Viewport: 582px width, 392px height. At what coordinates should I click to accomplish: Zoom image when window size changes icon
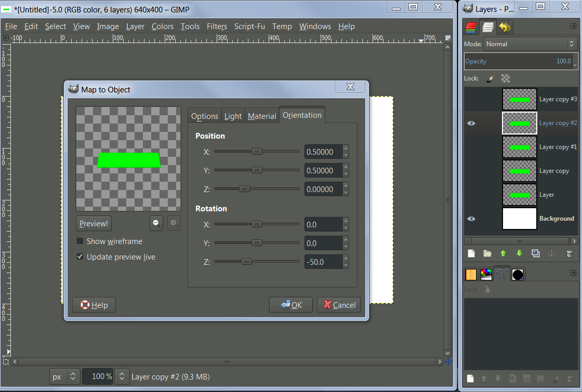(x=447, y=38)
